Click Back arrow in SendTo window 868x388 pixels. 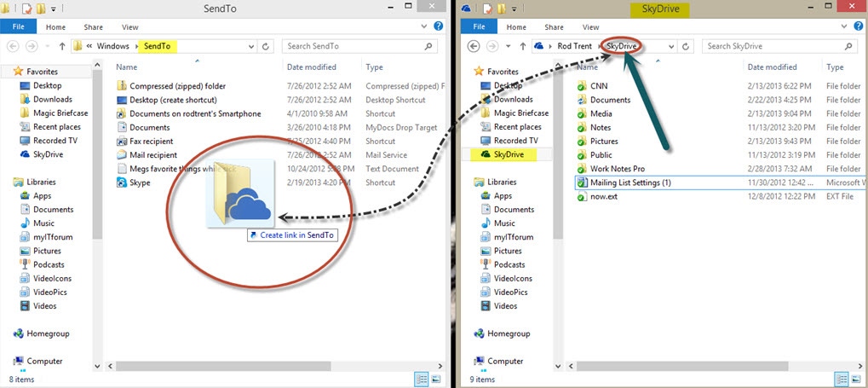[14, 47]
